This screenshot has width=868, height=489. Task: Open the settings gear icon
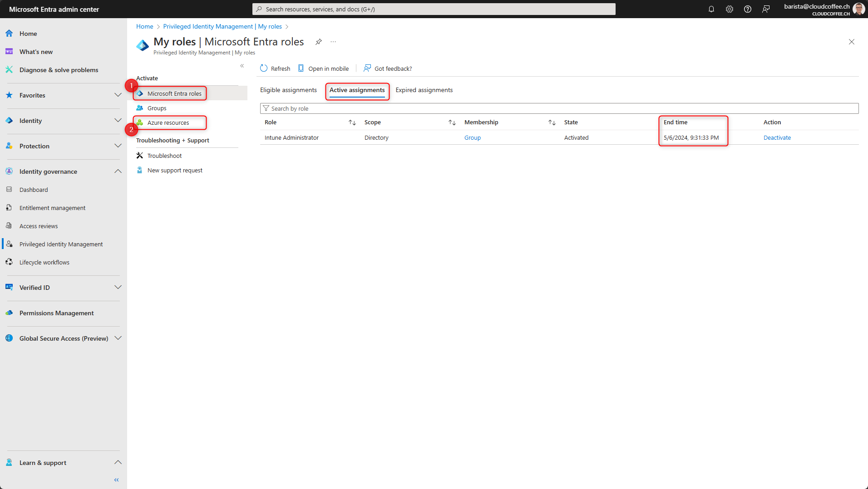[x=730, y=9]
